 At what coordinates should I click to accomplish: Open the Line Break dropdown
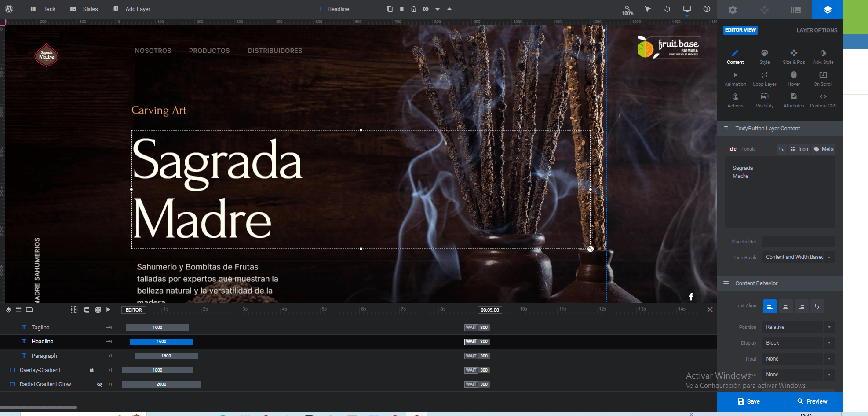coord(799,257)
